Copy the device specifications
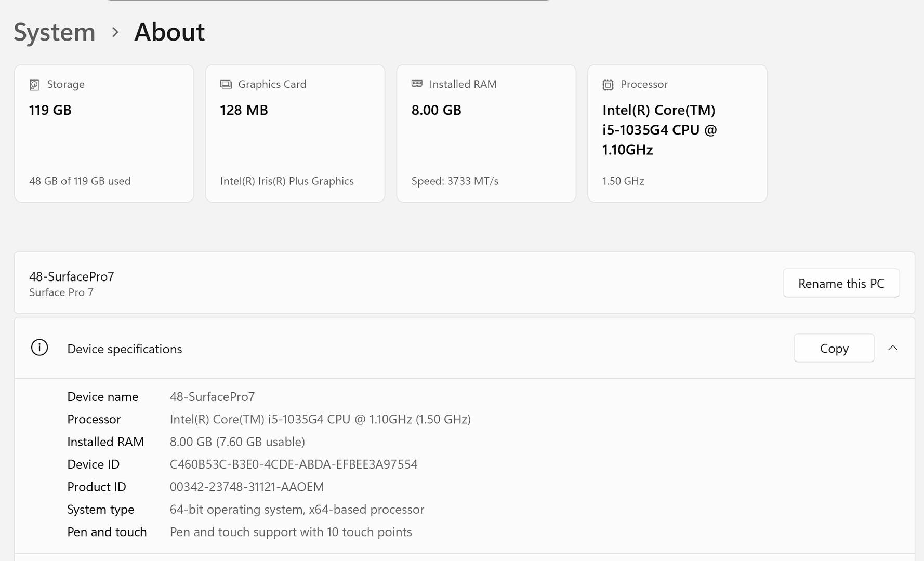924x561 pixels. coord(834,348)
